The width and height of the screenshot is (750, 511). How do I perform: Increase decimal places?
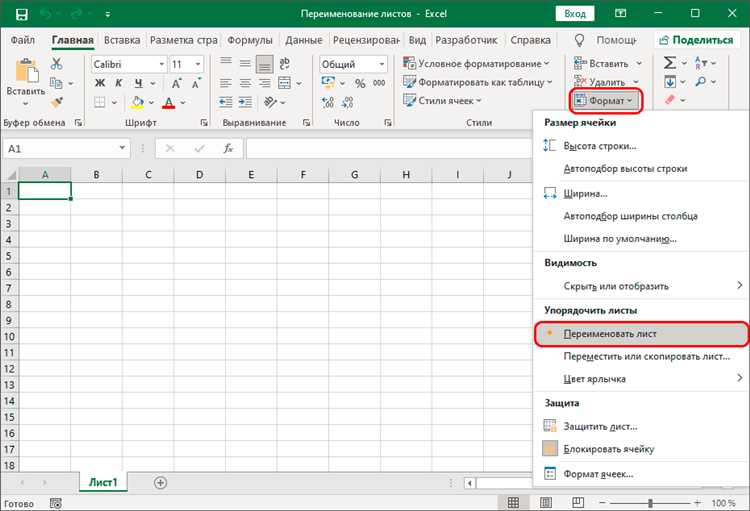328,102
